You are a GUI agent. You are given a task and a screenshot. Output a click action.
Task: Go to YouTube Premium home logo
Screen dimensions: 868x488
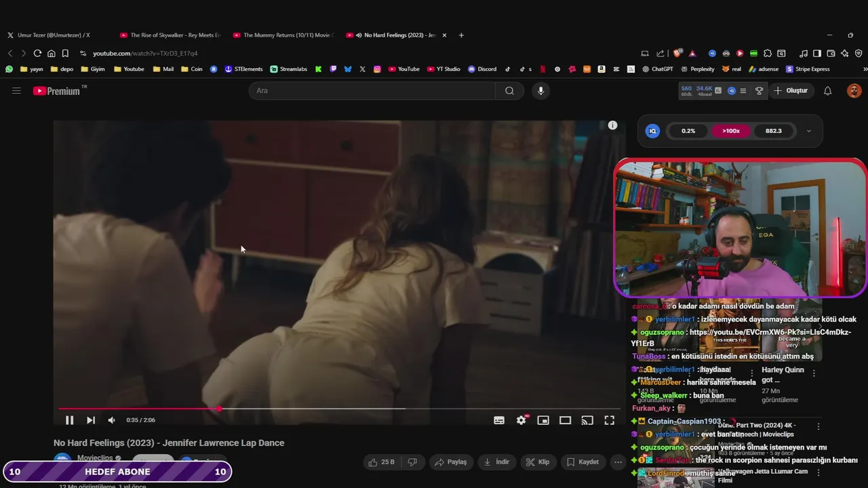tap(57, 91)
